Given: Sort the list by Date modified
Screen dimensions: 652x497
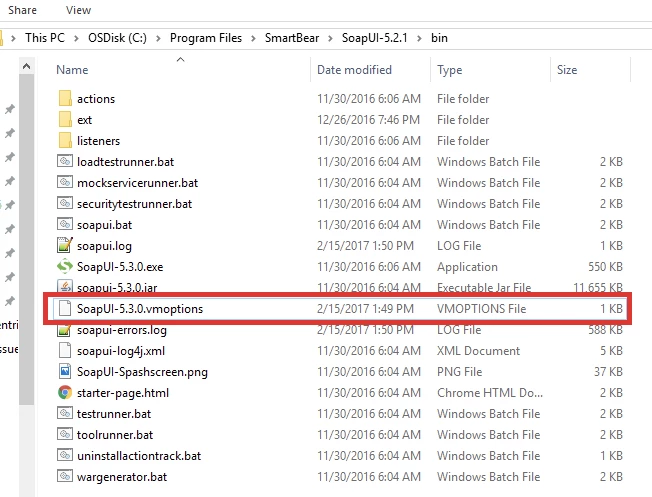Looking at the screenshot, I should 354,69.
